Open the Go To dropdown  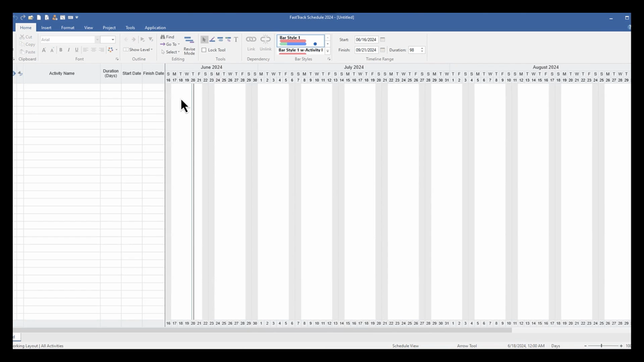170,44
